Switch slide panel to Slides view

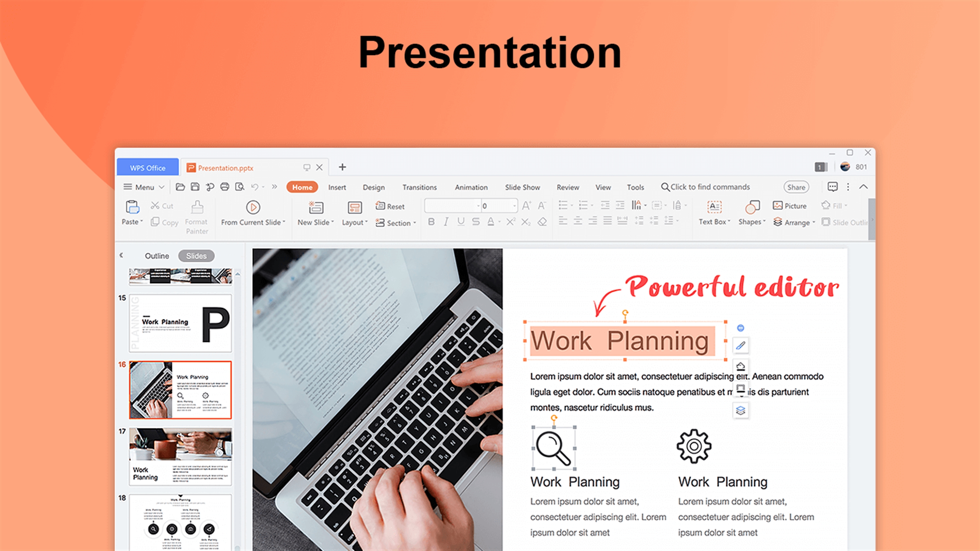(196, 256)
